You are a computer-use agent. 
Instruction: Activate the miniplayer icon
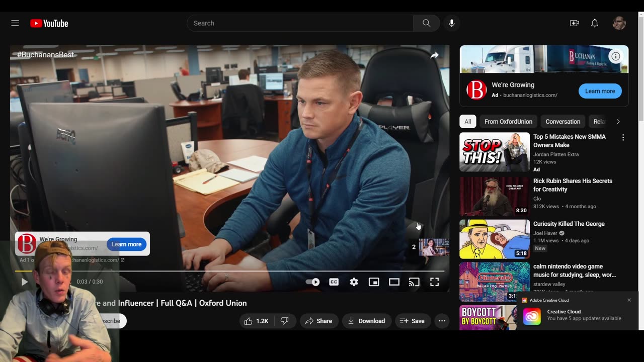(x=374, y=282)
